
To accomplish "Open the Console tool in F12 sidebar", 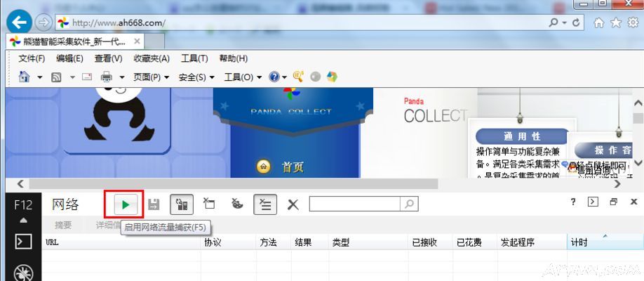I will coord(23,242).
